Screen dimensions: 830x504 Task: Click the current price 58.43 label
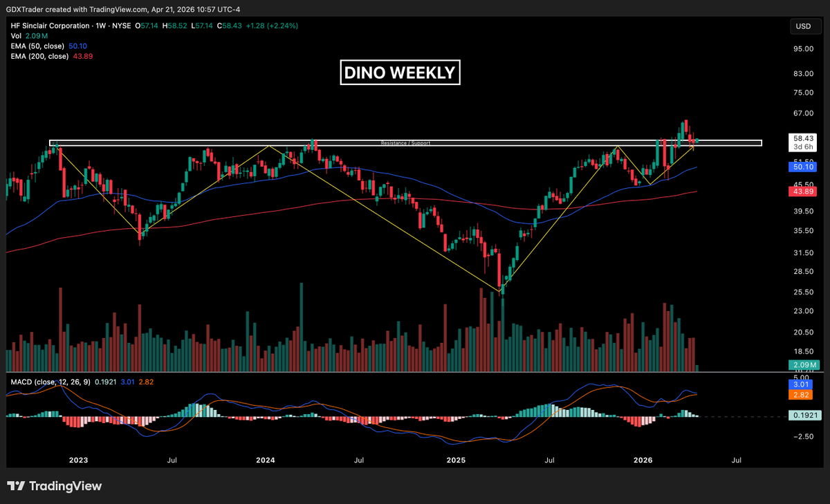[803, 138]
